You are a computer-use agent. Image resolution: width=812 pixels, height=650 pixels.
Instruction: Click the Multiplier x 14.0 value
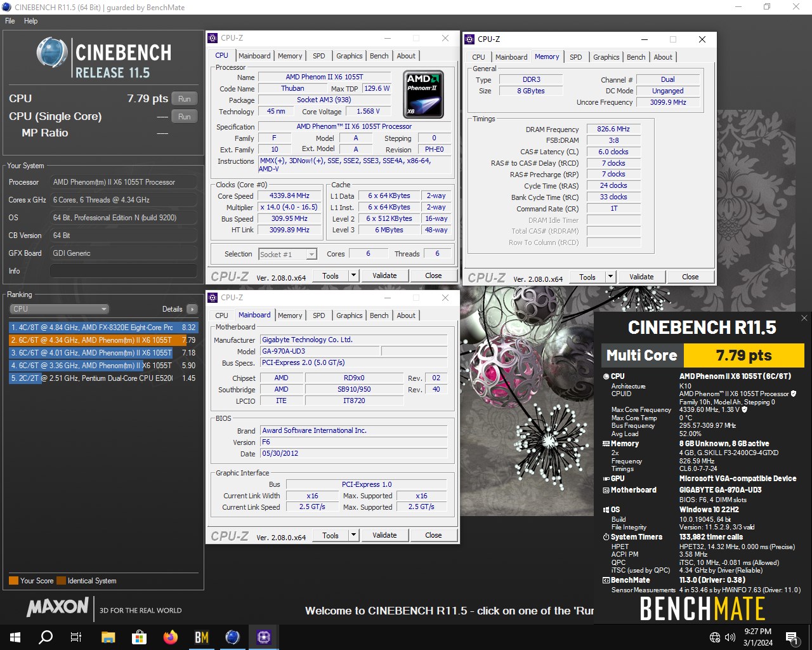click(289, 207)
